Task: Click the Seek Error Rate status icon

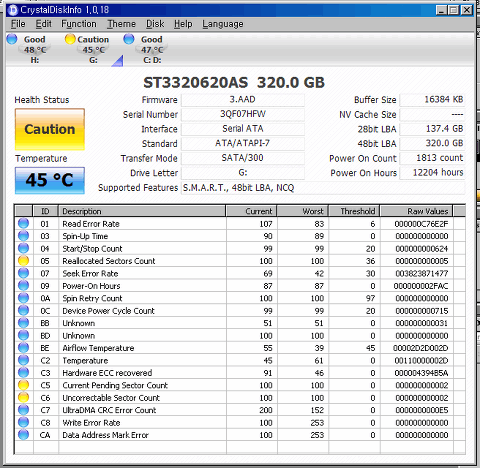Action: [x=23, y=273]
